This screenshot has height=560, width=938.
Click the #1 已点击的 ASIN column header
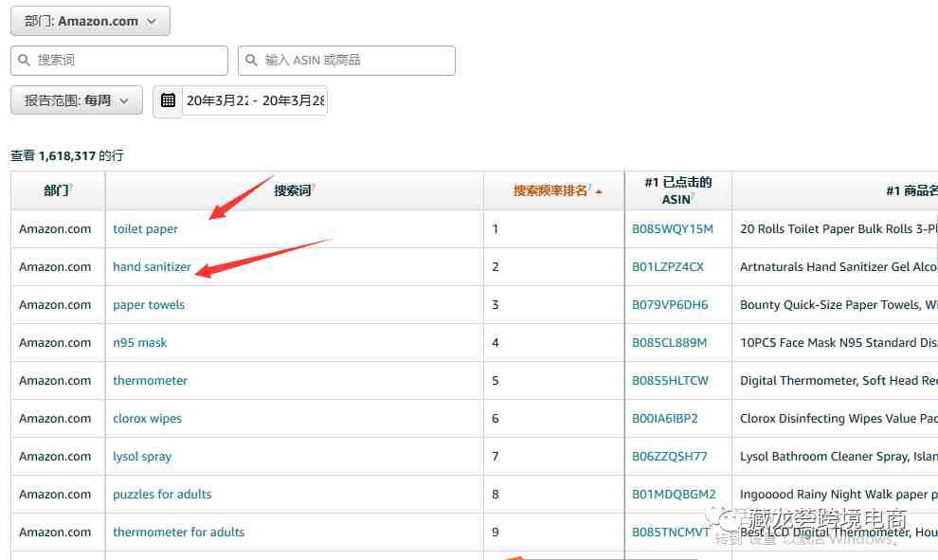(678, 190)
